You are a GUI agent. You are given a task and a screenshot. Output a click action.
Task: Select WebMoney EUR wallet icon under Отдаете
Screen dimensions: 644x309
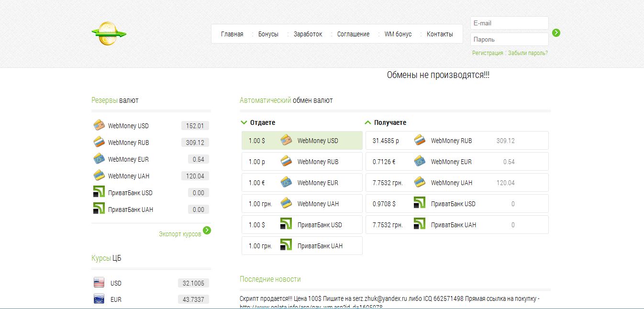[286, 182]
